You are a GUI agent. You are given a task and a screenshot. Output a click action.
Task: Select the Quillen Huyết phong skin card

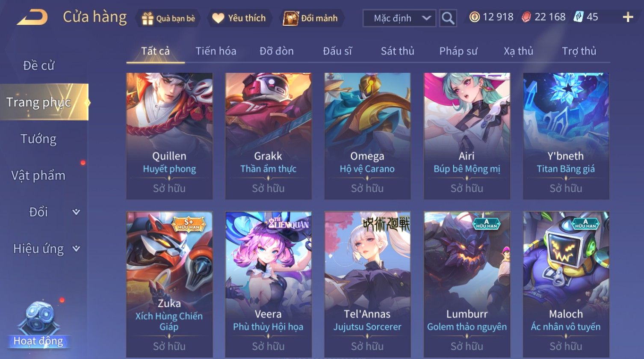point(169,136)
